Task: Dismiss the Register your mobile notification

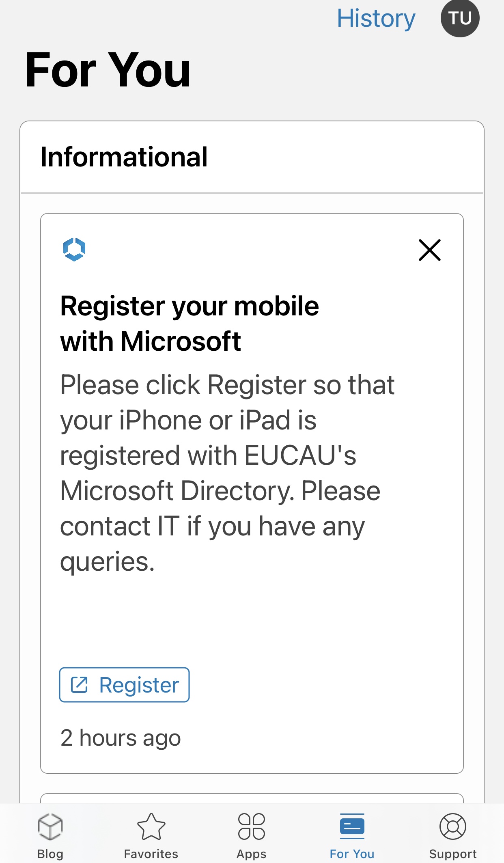Action: [x=429, y=250]
